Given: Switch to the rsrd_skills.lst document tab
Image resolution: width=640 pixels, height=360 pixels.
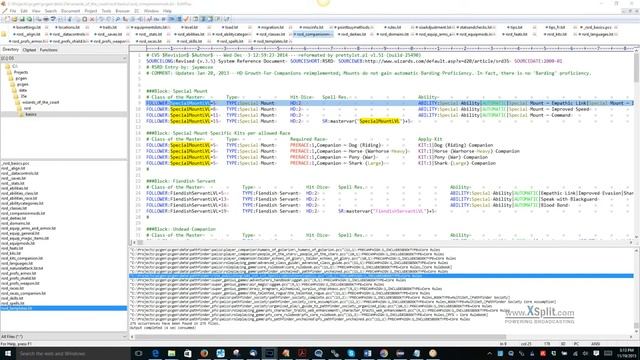Looking at the screenshot, I should point(191,41).
